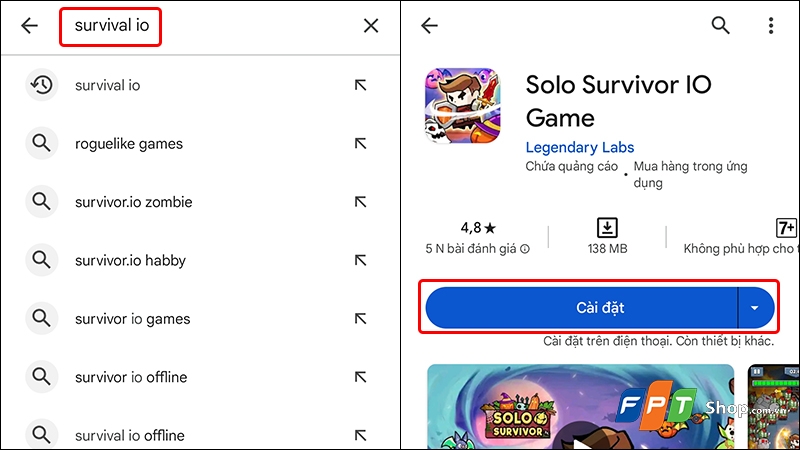This screenshot has height=450, width=800.
Task: Select the recent search history icon
Action: (41, 85)
